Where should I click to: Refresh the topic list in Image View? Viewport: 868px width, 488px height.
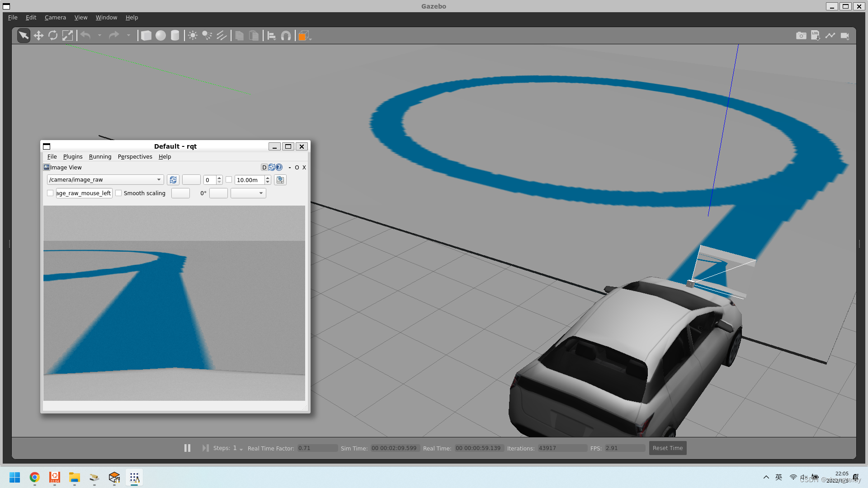pyautogui.click(x=173, y=179)
